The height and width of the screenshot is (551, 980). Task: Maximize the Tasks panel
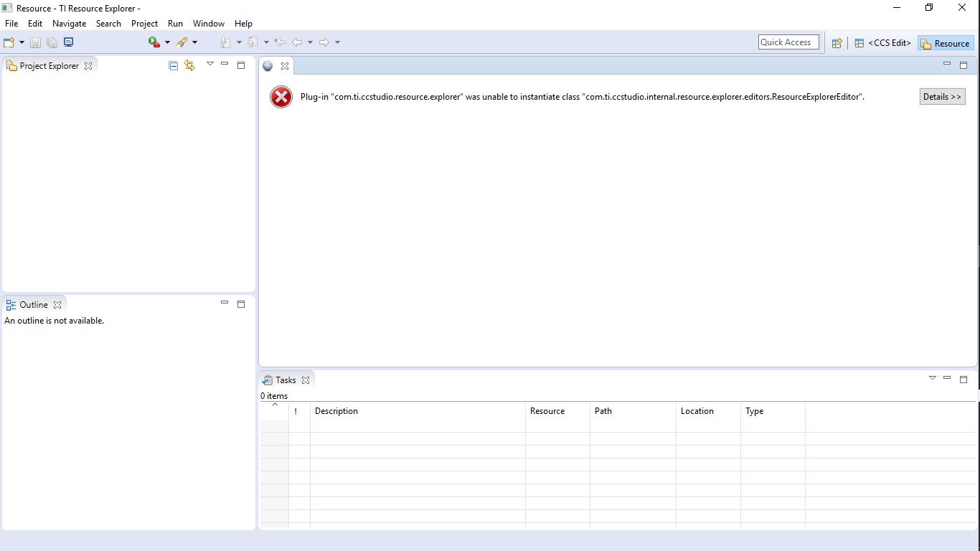point(963,379)
